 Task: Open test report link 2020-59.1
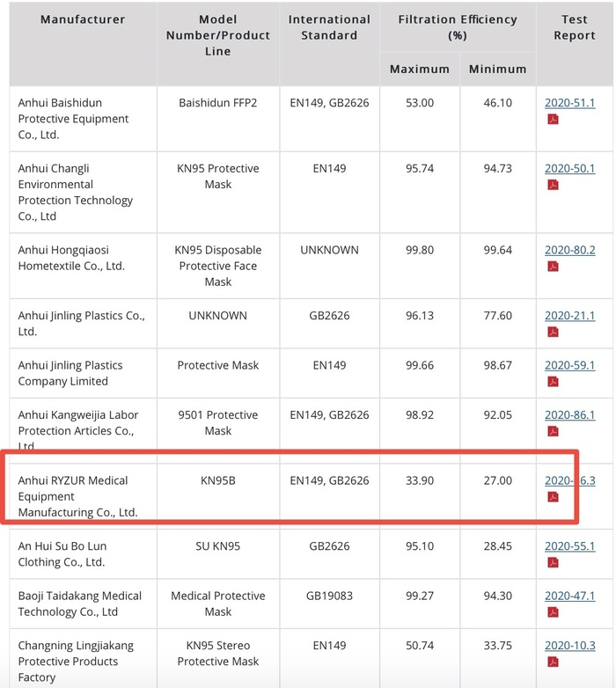click(570, 365)
